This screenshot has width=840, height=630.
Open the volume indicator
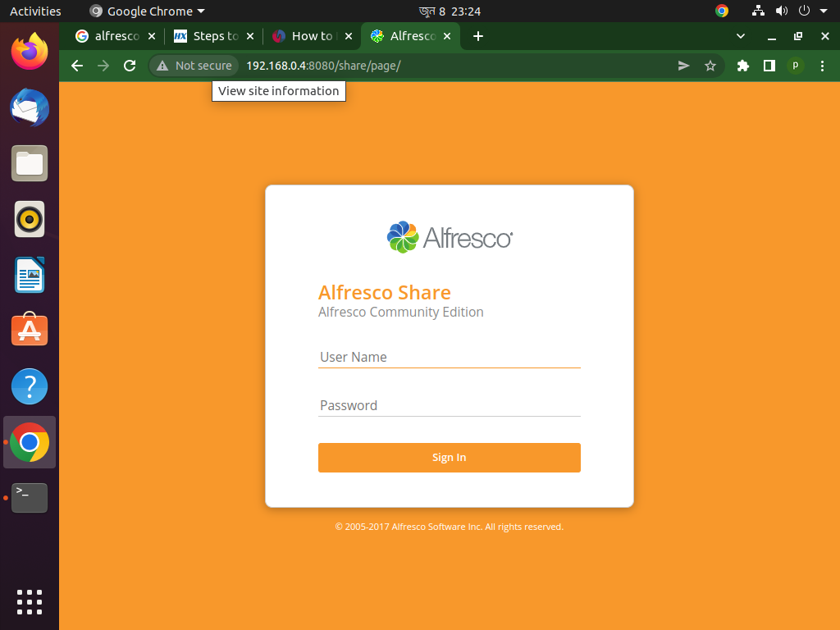782,11
